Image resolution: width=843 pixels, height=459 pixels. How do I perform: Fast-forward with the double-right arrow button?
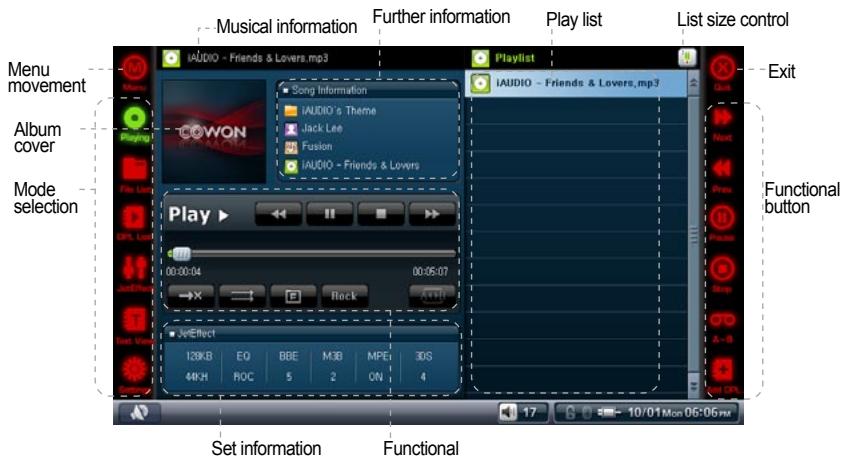point(432,214)
